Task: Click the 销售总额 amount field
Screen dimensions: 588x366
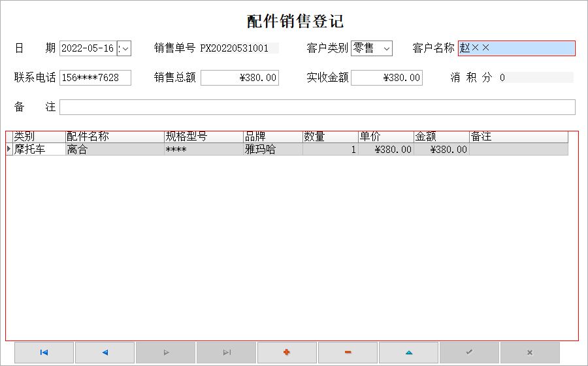Action: 240,78
